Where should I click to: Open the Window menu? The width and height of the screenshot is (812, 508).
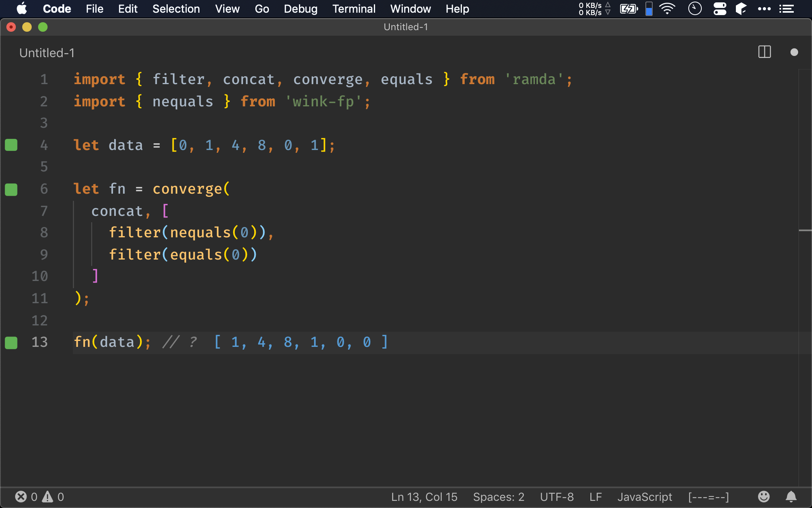(x=410, y=9)
